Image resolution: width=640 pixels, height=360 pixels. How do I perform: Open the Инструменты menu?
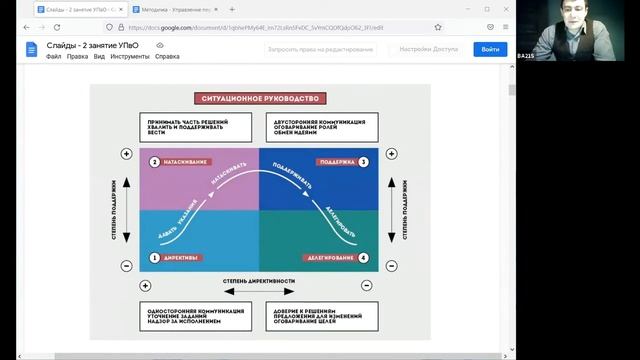click(x=130, y=56)
